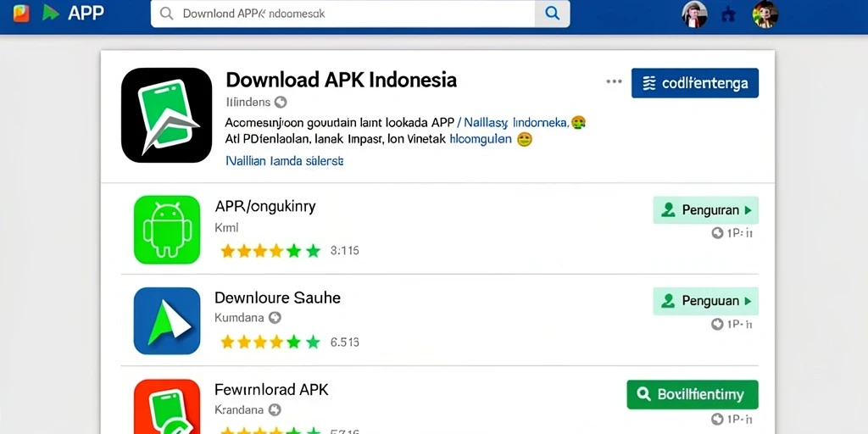Image resolution: width=868 pixels, height=434 pixels.
Task: Click the blue magnifier search button
Action: click(552, 14)
